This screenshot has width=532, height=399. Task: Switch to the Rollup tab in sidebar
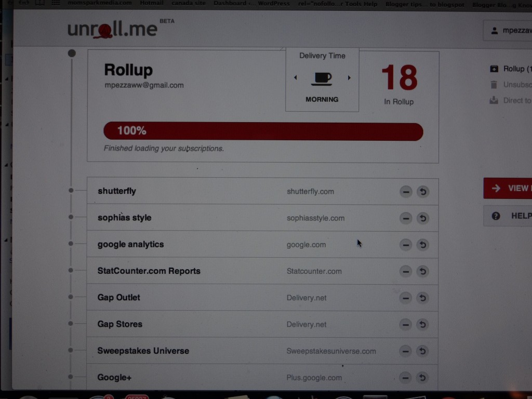click(511, 69)
